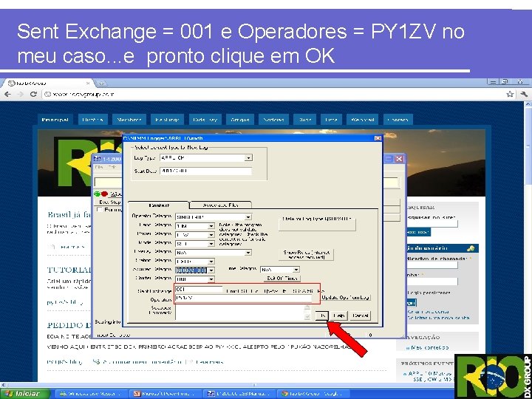Viewport: 532px width, 399px height.
Task: Open the Principal site menu tab
Action: point(55,120)
